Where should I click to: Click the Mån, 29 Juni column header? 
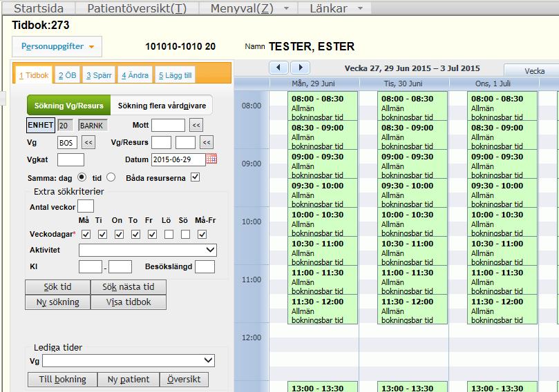pyautogui.click(x=314, y=84)
